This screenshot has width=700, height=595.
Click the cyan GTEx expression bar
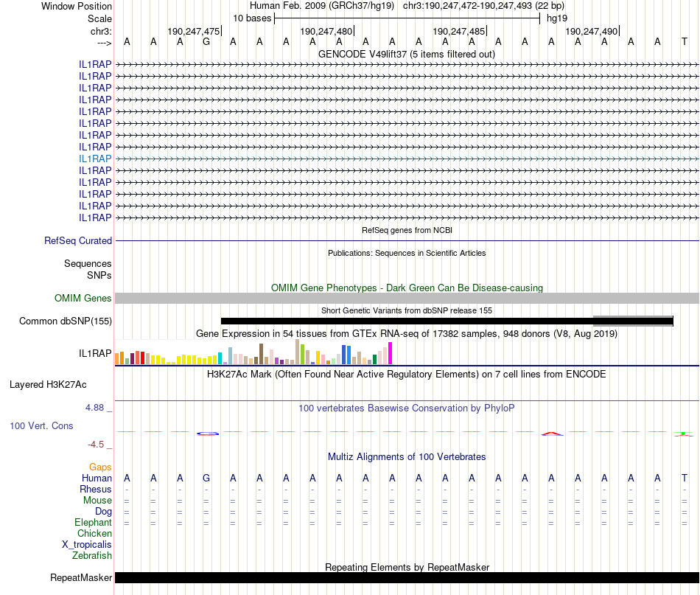point(220,358)
